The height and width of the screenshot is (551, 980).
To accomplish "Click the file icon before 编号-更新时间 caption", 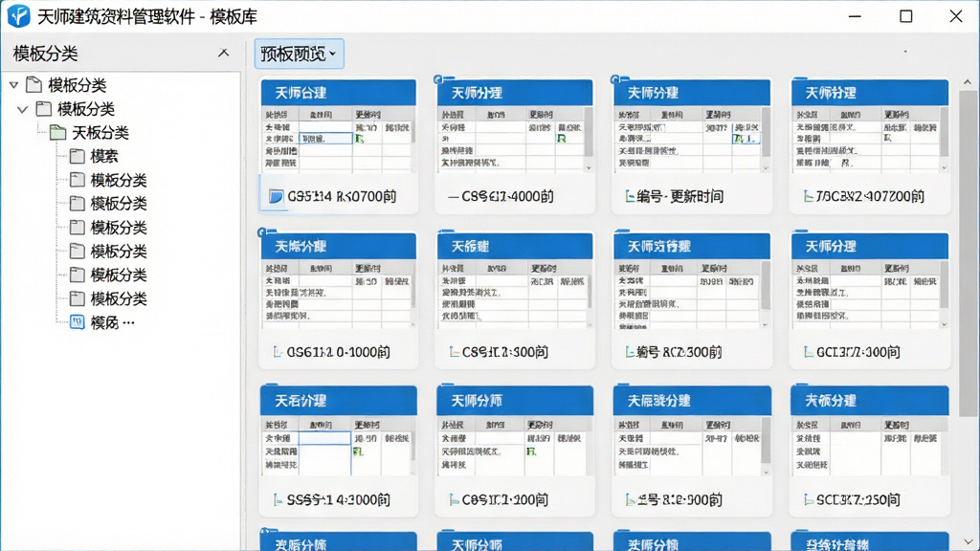I will point(630,197).
